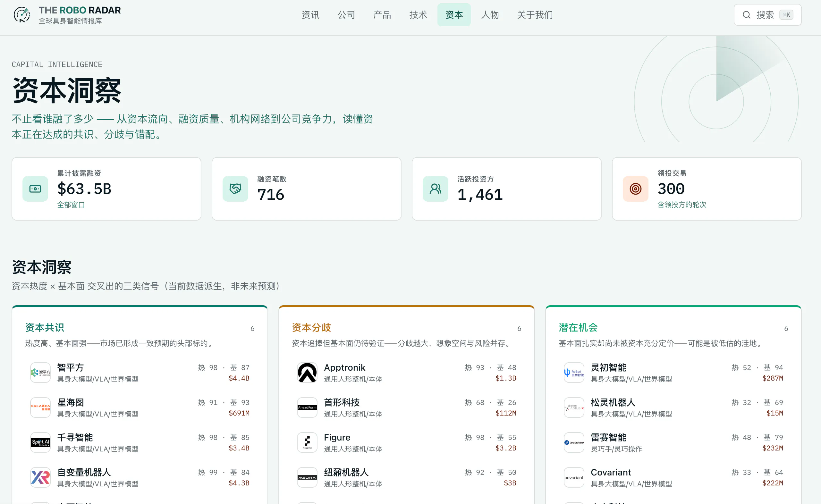Click the 自变量机器人 XR logo

coord(40,478)
